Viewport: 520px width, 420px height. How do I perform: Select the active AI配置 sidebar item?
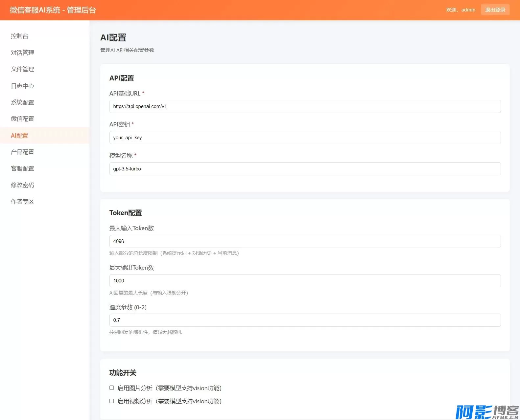coord(19,135)
